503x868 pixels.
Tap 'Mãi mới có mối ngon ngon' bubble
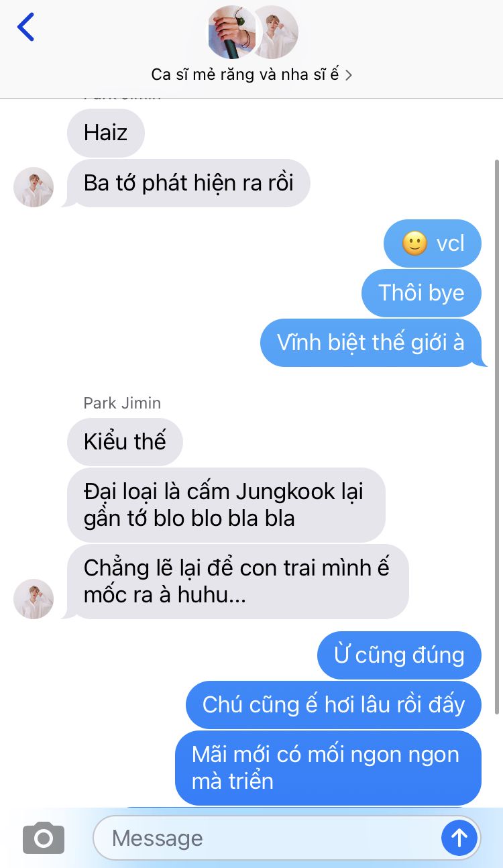point(328,768)
